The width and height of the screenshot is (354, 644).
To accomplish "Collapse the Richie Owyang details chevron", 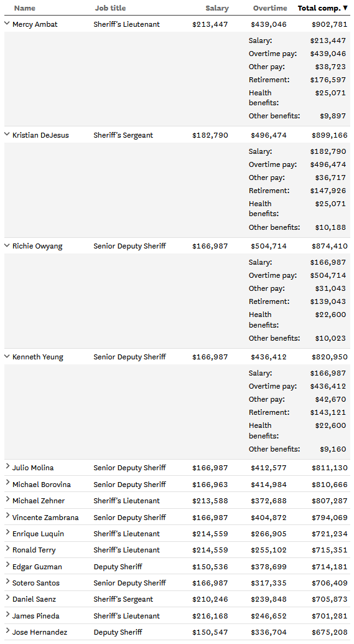I will [7, 245].
